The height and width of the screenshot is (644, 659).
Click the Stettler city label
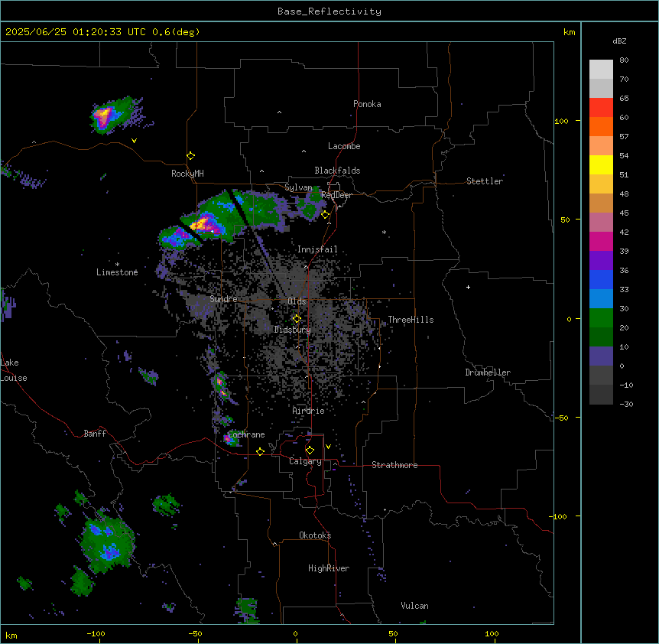[x=485, y=181]
